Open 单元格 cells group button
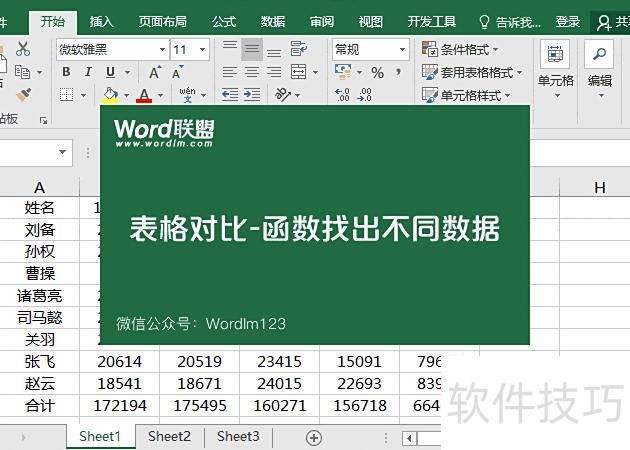The height and width of the screenshot is (450, 630). [x=555, y=69]
